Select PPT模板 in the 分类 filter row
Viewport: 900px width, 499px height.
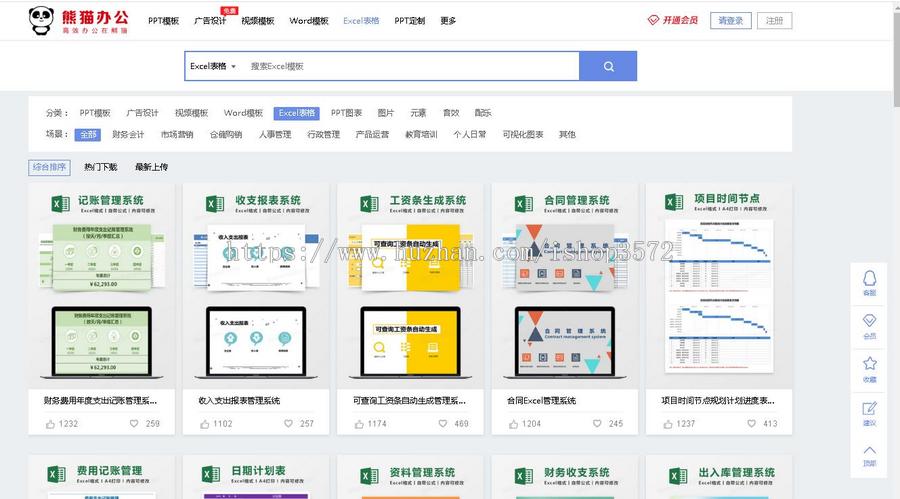click(95, 113)
